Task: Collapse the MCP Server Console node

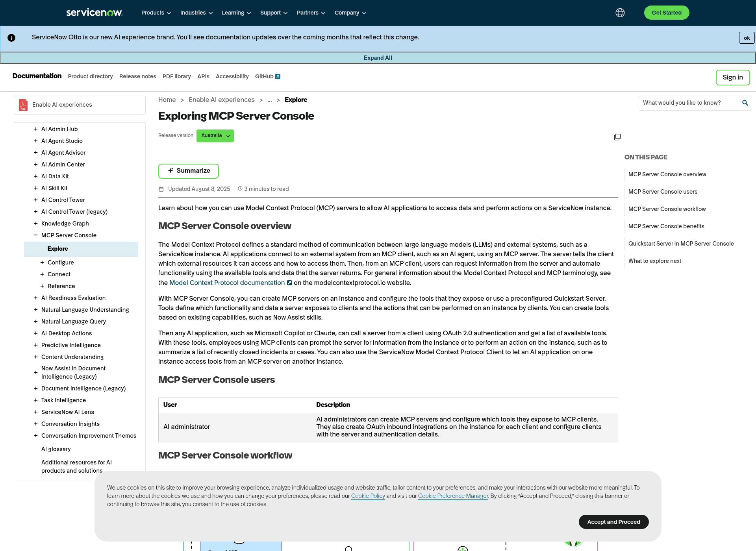Action: 36,235
